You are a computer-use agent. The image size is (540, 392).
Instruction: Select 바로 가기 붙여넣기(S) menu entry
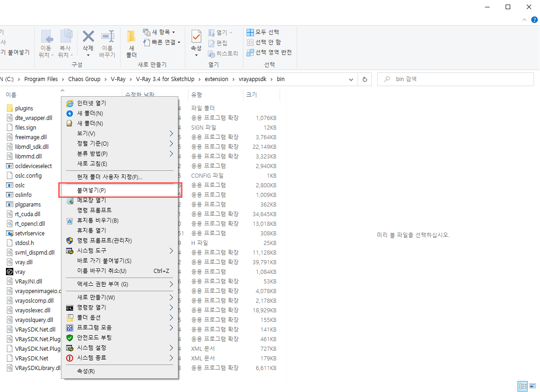pyautogui.click(x=120, y=261)
